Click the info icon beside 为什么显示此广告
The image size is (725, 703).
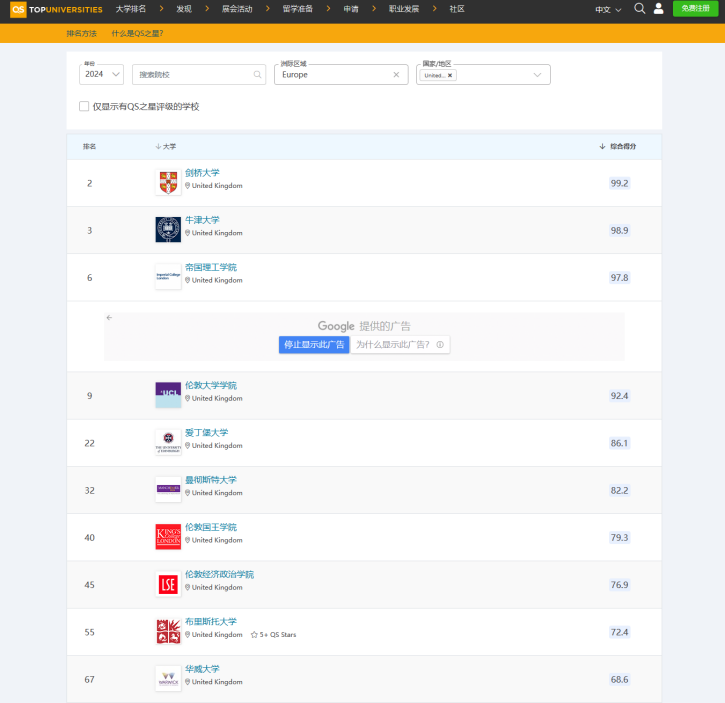(440, 345)
